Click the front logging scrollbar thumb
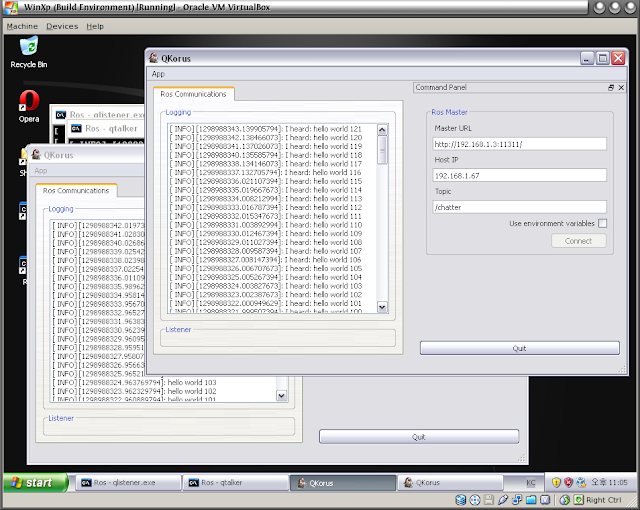 [x=382, y=150]
